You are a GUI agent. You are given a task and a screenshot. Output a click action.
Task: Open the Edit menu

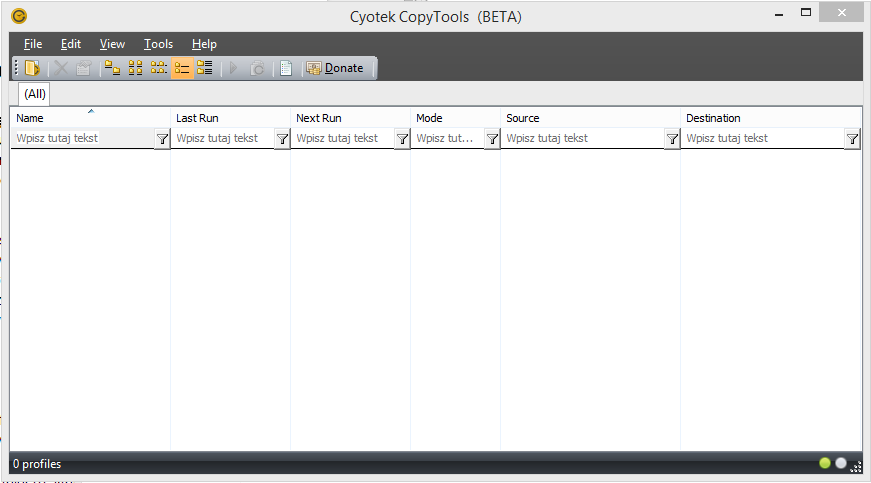pos(71,44)
